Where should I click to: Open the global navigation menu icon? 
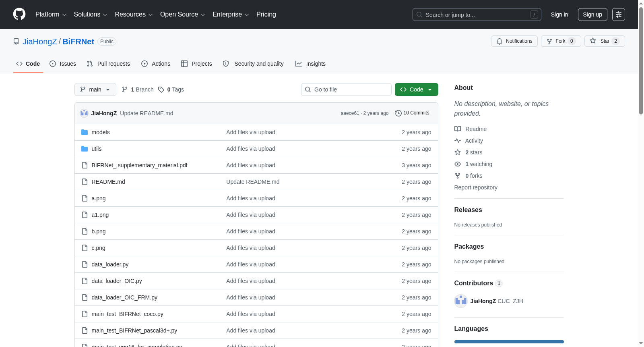click(x=619, y=15)
